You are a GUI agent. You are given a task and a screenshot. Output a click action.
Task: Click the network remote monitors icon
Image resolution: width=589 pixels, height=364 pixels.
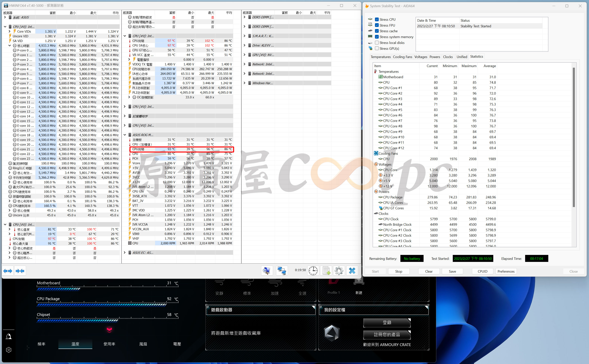pyautogui.click(x=282, y=271)
